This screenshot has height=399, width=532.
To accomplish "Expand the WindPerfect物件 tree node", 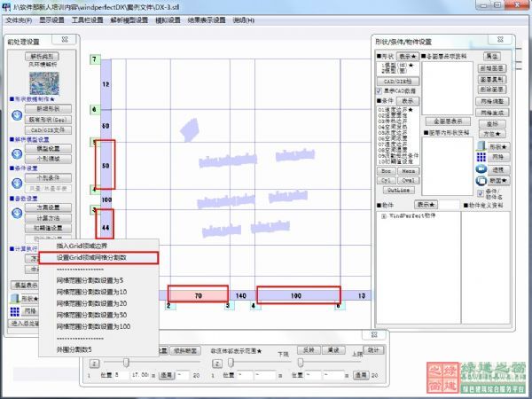I will (x=382, y=215).
